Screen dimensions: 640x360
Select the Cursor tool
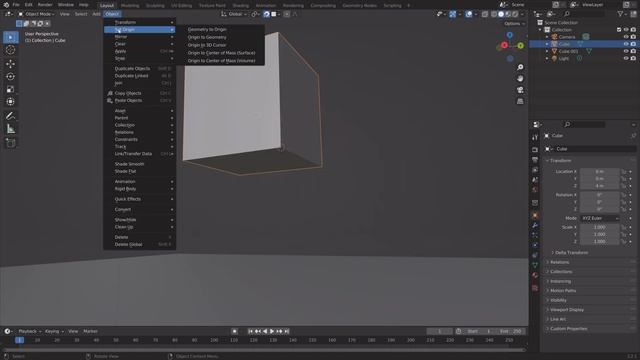[x=11, y=50]
